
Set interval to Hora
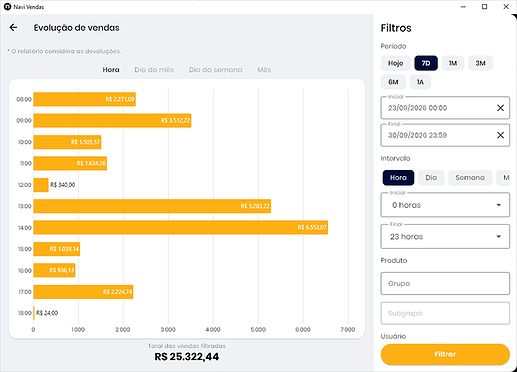398,178
